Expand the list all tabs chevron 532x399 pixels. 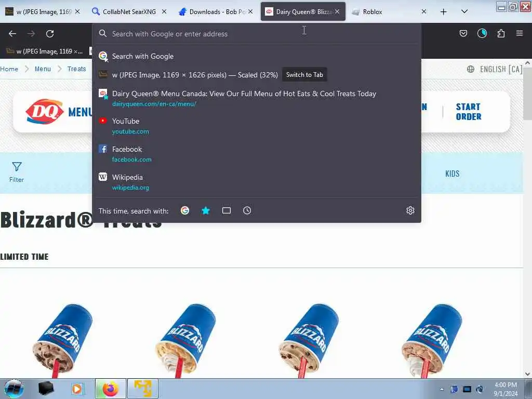coord(464,11)
